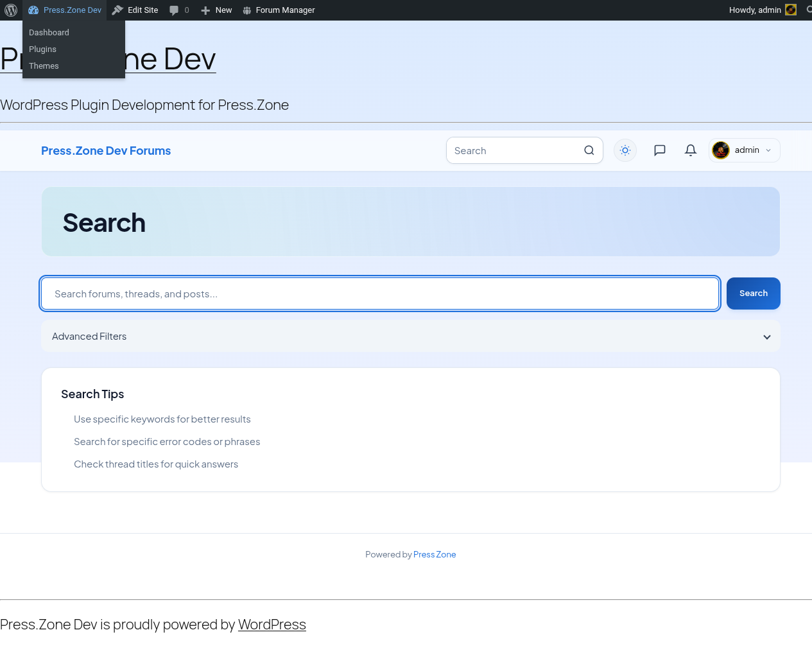Screen dimensions: 812x648
Task: Click the forum admin avatar picture
Action: click(x=721, y=150)
